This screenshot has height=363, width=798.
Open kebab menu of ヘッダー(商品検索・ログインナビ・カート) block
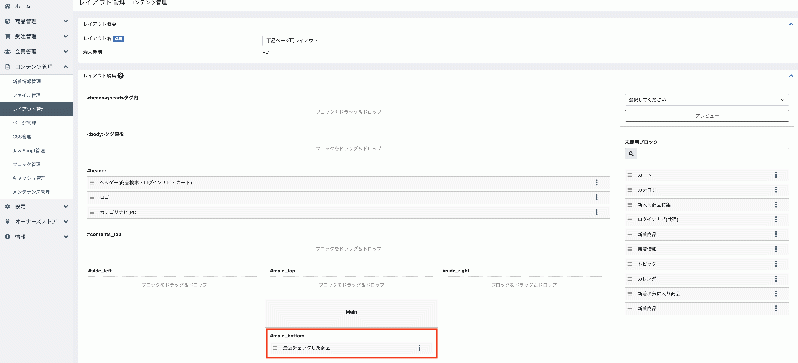pos(596,182)
